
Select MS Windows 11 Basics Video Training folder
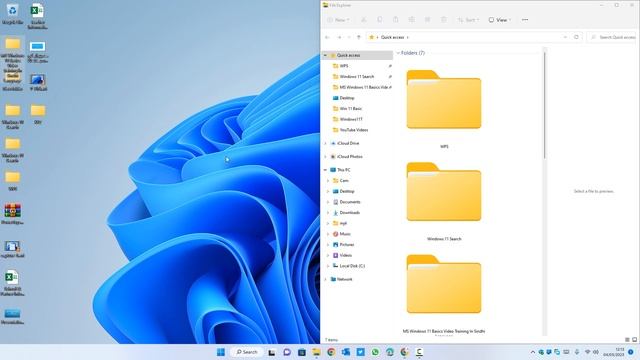(444, 284)
